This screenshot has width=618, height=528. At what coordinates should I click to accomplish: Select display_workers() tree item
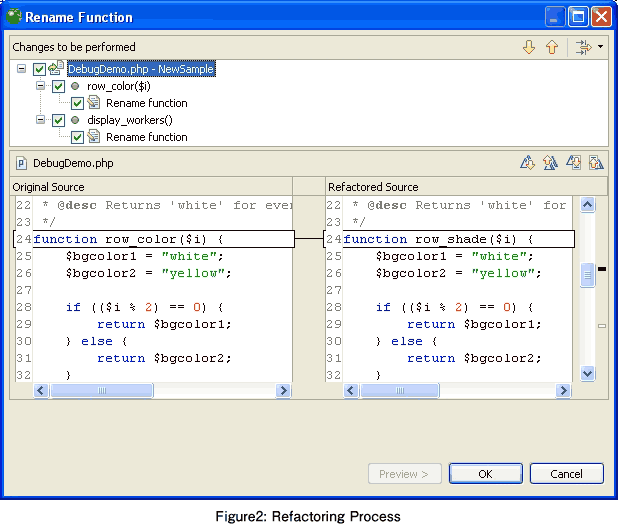130,120
